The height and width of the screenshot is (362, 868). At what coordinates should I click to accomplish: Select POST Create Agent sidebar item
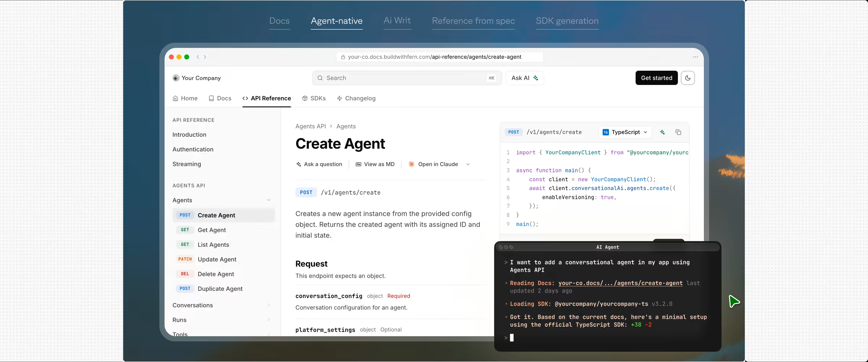click(x=224, y=215)
